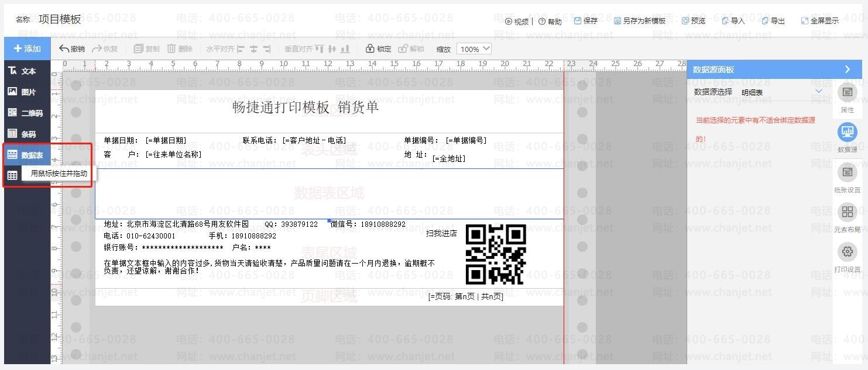Toggle 全屏显示 fullscreen mode

819,21
